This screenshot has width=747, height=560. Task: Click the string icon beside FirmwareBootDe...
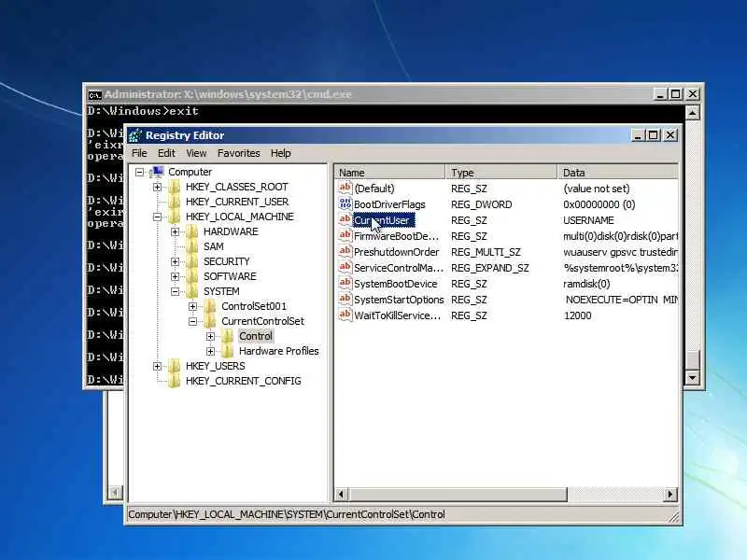pos(345,235)
